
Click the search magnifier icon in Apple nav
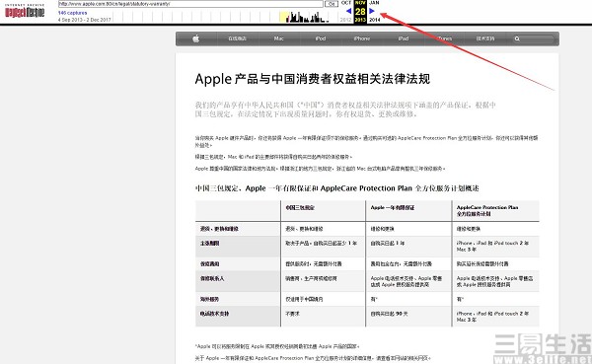click(517, 38)
